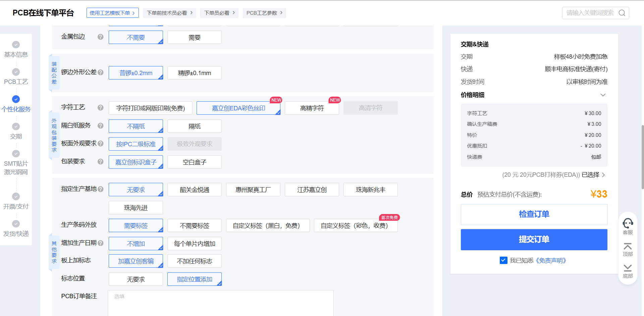Select 嘉立创EDA彩色丝印 option
This screenshot has width=644, height=316.
point(238,108)
